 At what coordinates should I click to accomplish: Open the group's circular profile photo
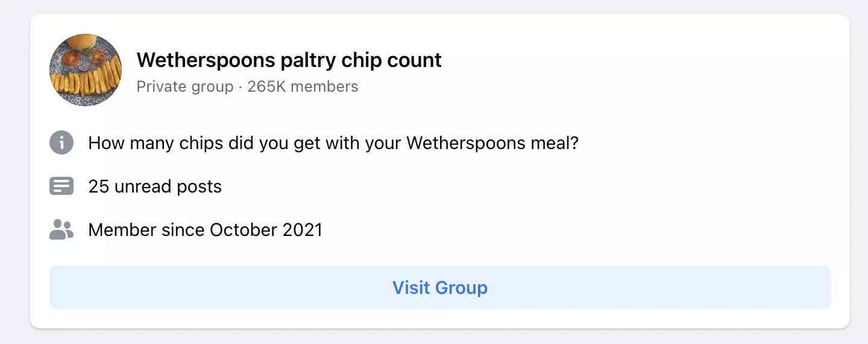point(85,70)
